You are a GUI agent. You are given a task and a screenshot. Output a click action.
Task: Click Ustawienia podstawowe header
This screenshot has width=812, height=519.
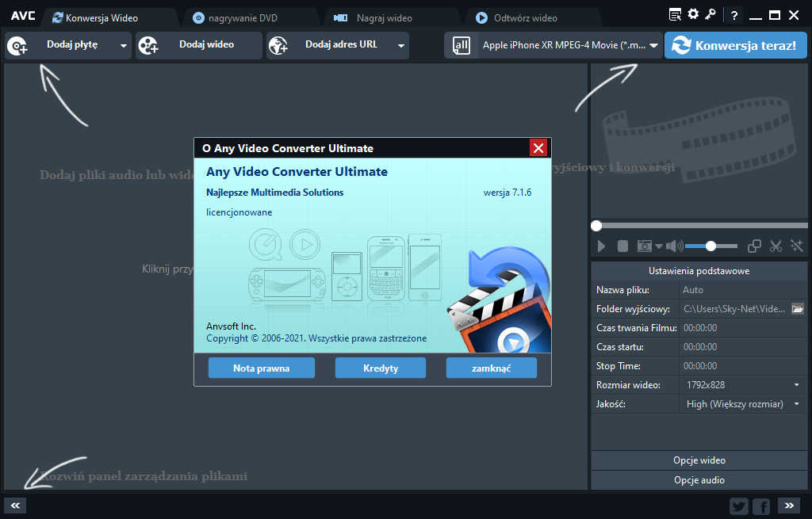(699, 271)
